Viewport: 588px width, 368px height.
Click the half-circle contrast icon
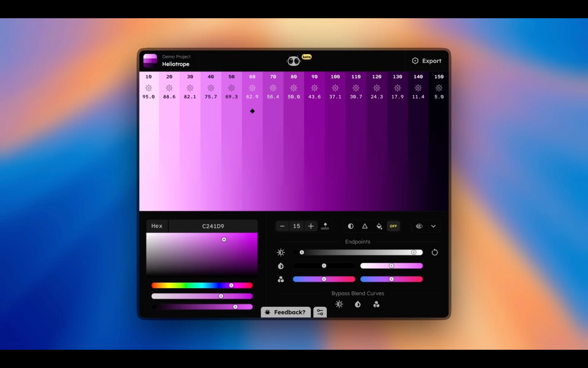click(350, 226)
